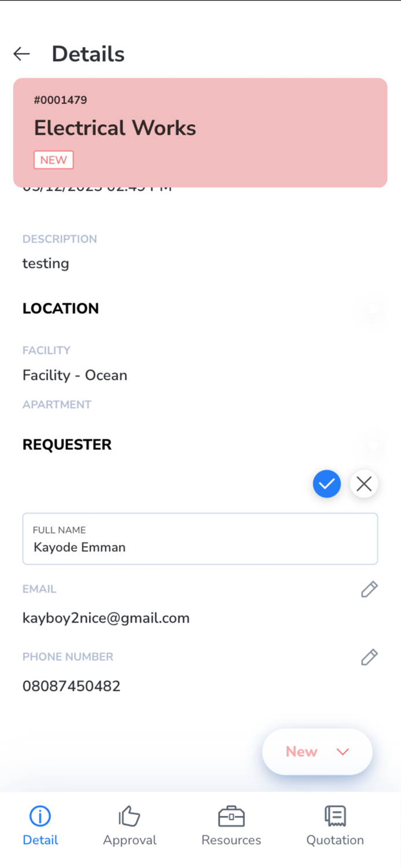Tap the Quotation receipt icon

(x=335, y=816)
